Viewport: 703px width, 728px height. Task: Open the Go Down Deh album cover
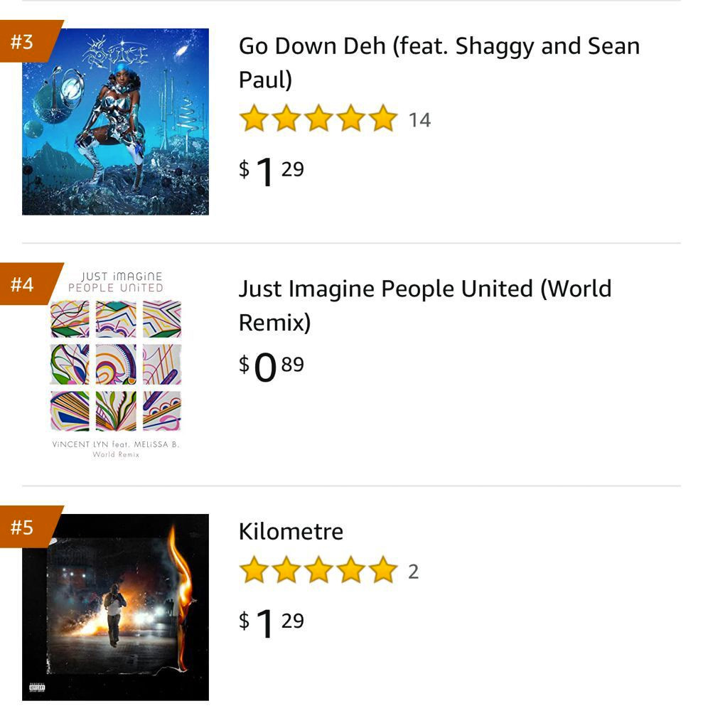pos(115,122)
